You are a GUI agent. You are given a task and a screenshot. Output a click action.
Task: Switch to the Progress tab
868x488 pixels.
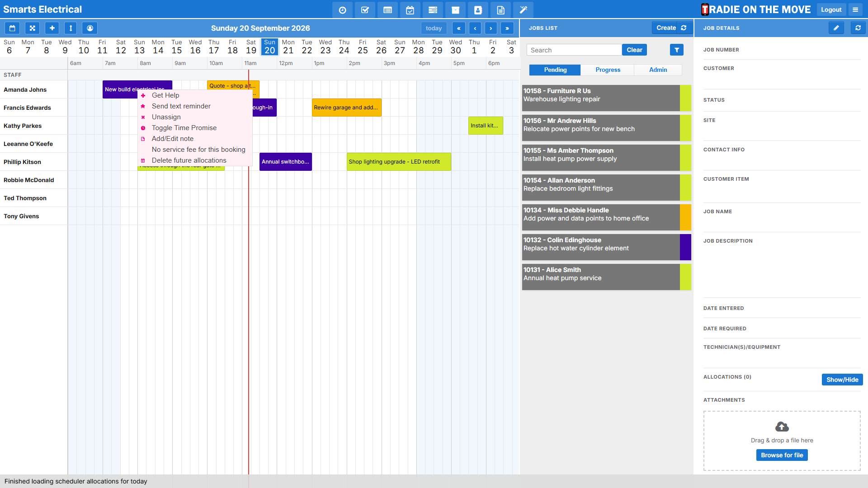(608, 70)
